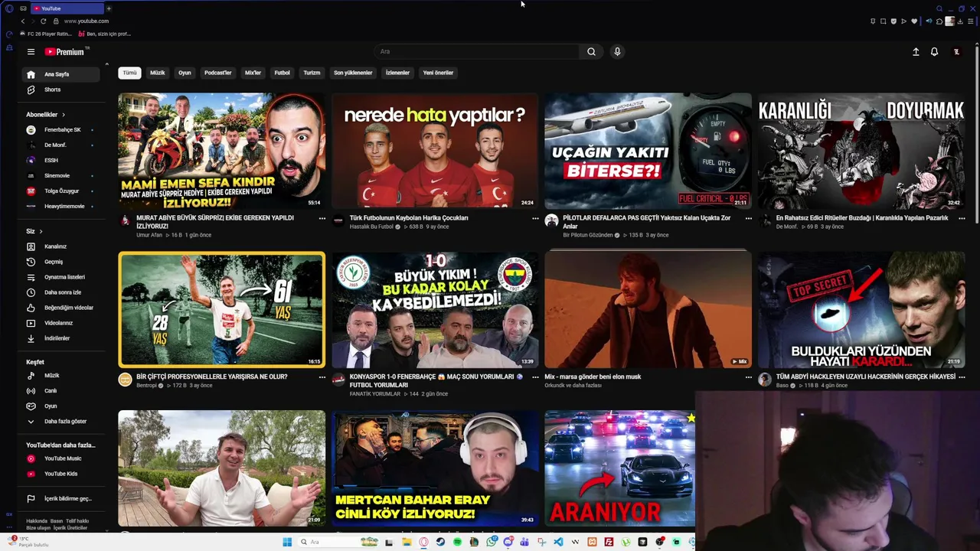The height and width of the screenshot is (551, 980).
Task: Open the notifications bell
Action: [x=934, y=52]
